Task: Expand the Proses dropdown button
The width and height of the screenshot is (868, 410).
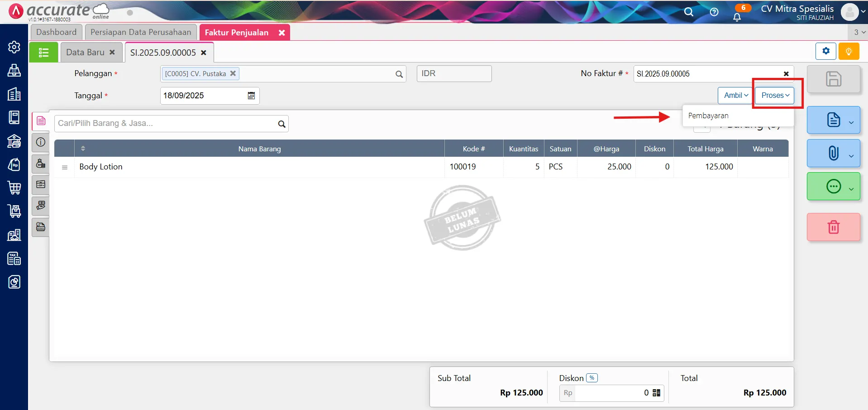Action: coord(774,96)
